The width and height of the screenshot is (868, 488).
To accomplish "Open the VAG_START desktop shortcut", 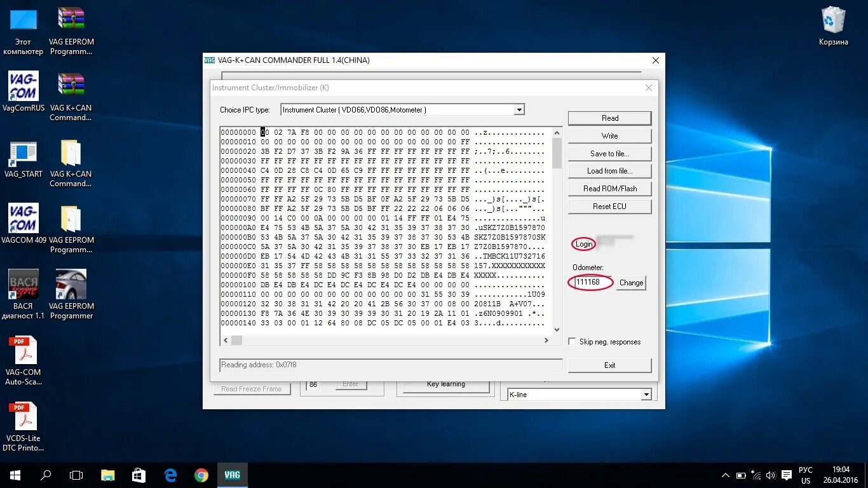I will pos(24,159).
